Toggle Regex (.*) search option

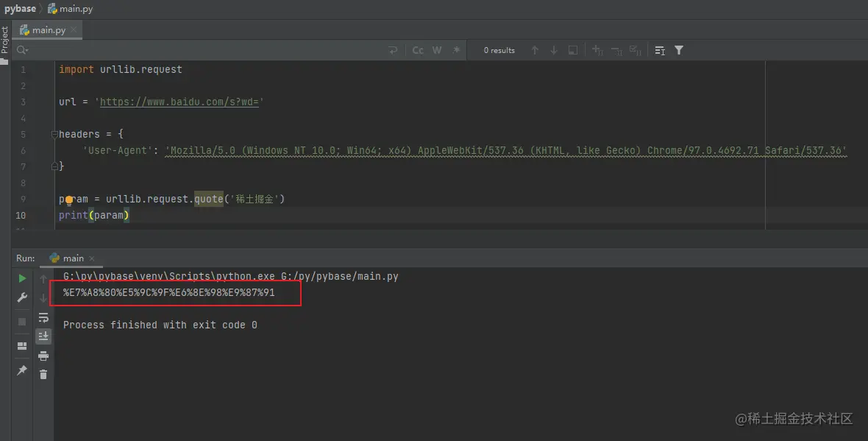pos(456,50)
